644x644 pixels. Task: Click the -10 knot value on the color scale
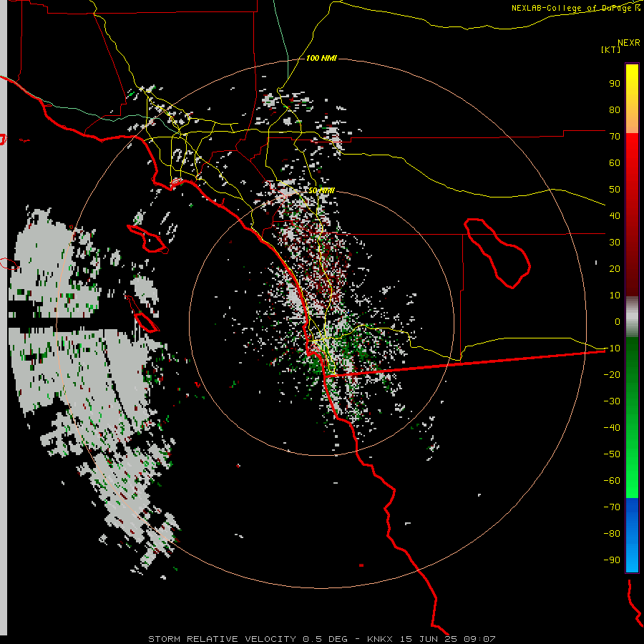click(x=612, y=348)
